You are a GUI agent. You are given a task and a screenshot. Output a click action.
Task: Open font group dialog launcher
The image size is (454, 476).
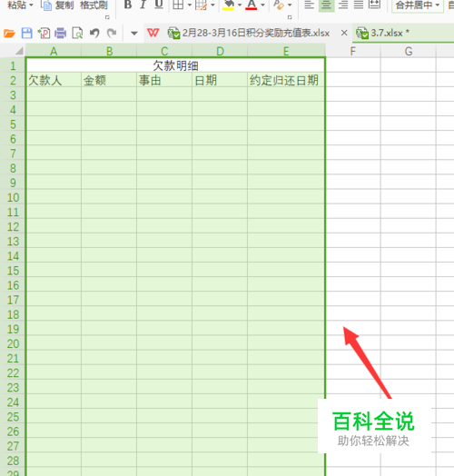[x=290, y=17]
